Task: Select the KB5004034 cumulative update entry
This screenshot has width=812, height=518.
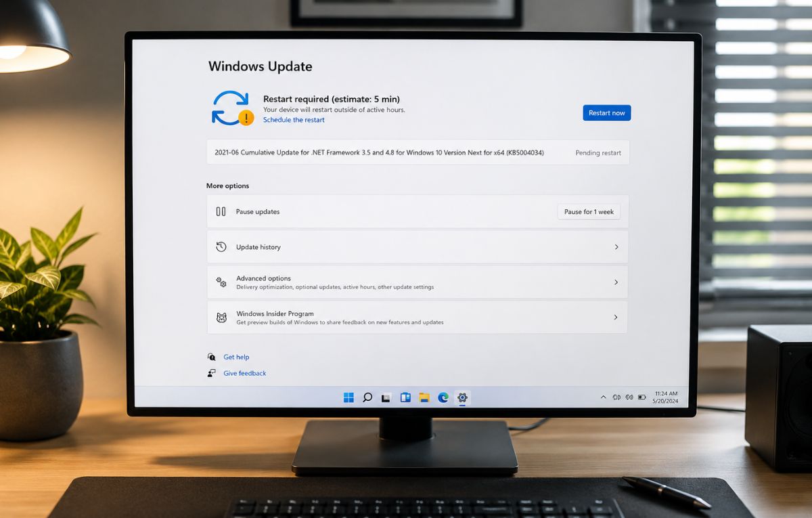Action: (418, 152)
